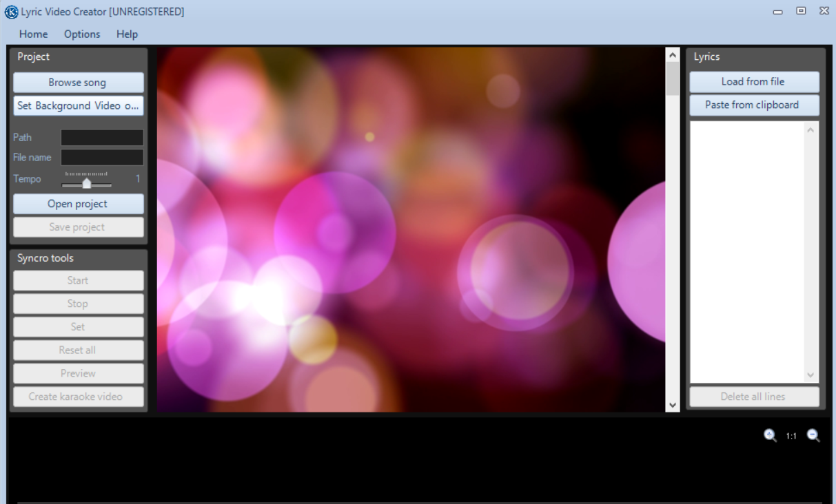Save the current project

coord(78,227)
